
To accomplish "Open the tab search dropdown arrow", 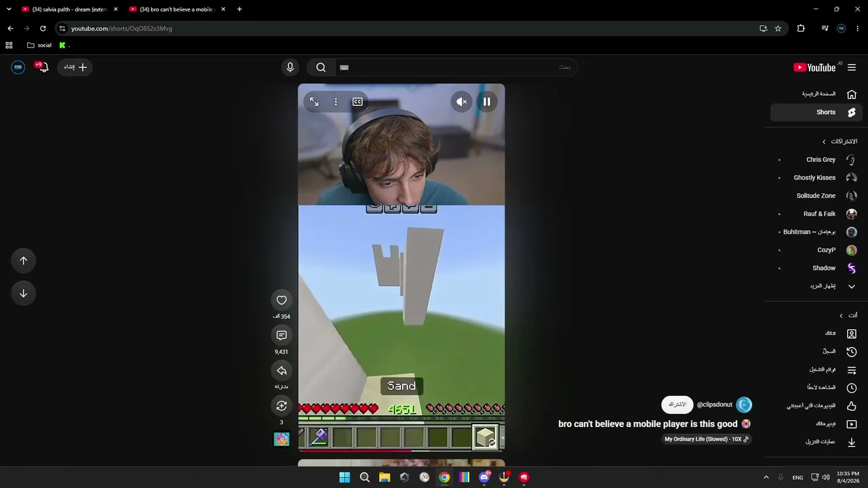I will click(x=9, y=9).
